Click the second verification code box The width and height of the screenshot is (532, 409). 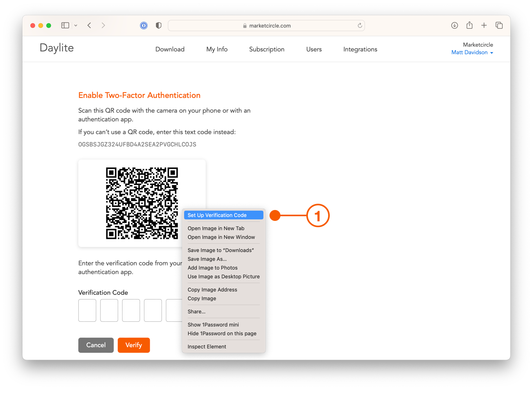coord(109,310)
